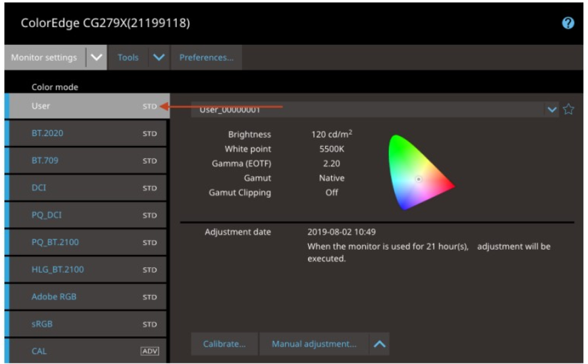Image resolution: width=588 pixels, height=364 pixels.
Task: Click the Calibrate... button
Action: pos(224,344)
